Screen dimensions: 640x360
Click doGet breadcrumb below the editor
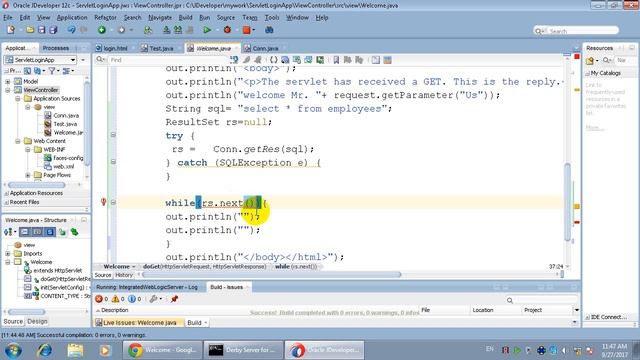(204, 267)
